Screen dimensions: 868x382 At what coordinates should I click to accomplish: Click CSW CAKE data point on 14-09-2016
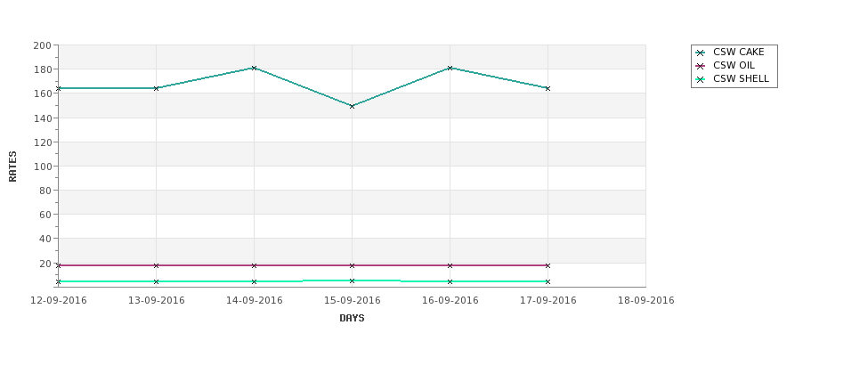pyautogui.click(x=254, y=68)
